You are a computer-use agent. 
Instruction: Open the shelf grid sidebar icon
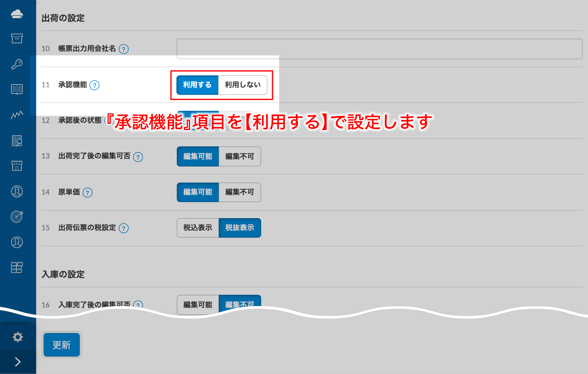(x=17, y=267)
